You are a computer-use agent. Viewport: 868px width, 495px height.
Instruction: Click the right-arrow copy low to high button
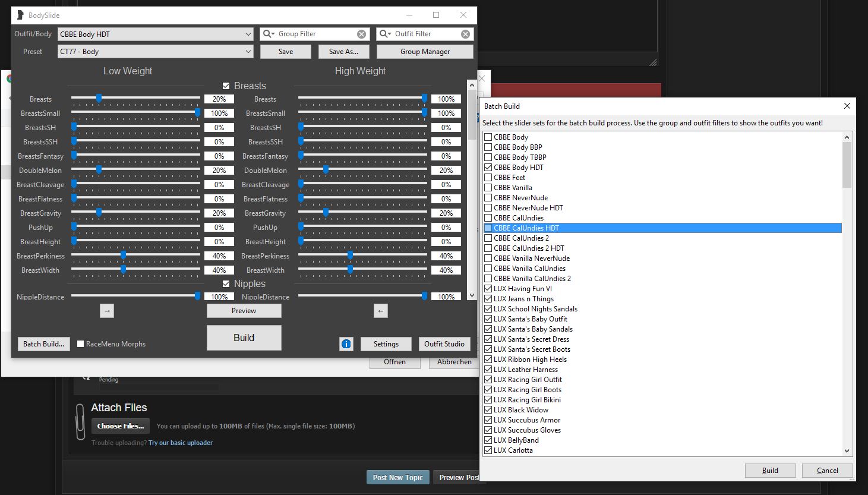tap(107, 310)
